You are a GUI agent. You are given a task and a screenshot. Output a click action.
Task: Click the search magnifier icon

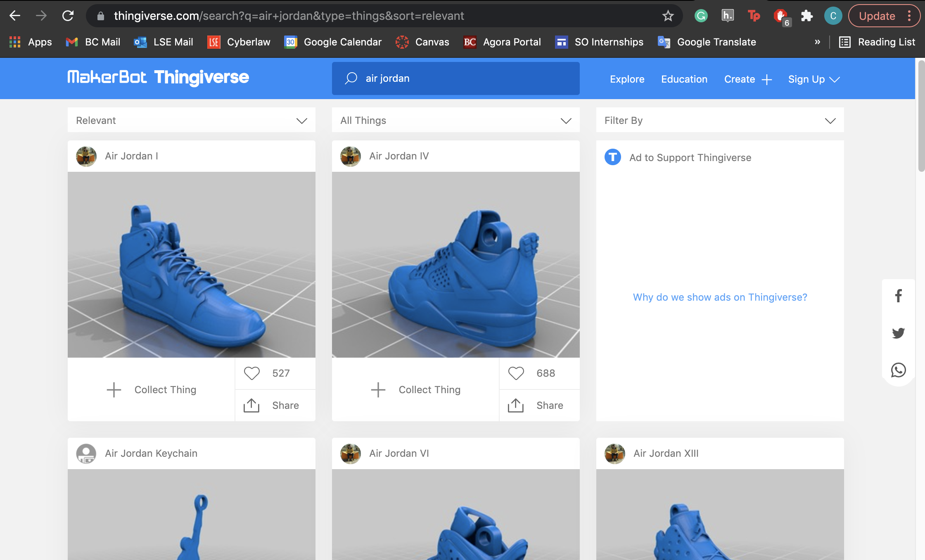tap(351, 78)
